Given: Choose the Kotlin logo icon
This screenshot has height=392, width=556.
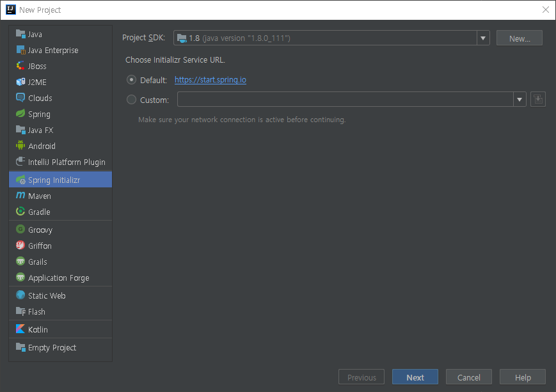Looking at the screenshot, I should coord(20,329).
